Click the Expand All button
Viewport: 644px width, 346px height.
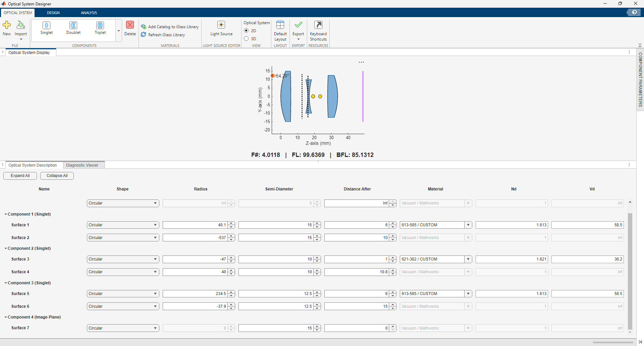[20, 175]
